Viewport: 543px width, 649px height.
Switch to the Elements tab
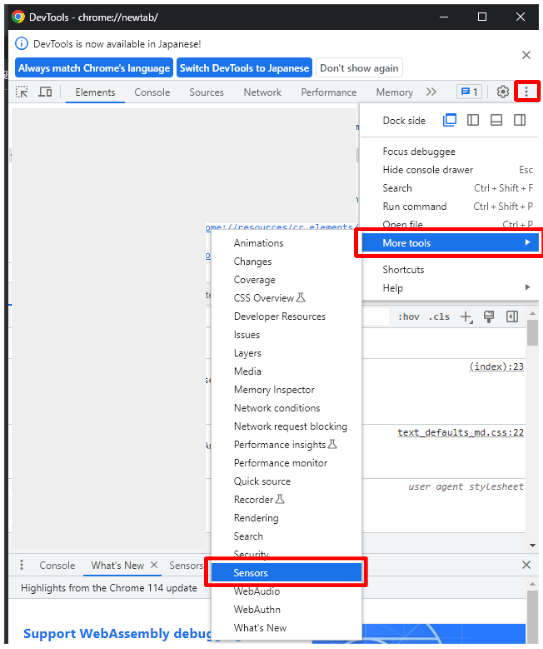coord(95,92)
